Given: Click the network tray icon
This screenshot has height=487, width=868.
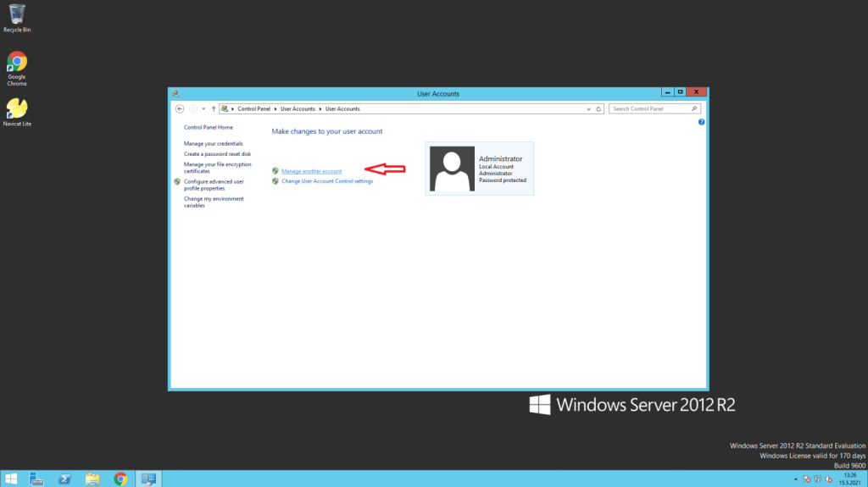Looking at the screenshot, I should coord(818,479).
